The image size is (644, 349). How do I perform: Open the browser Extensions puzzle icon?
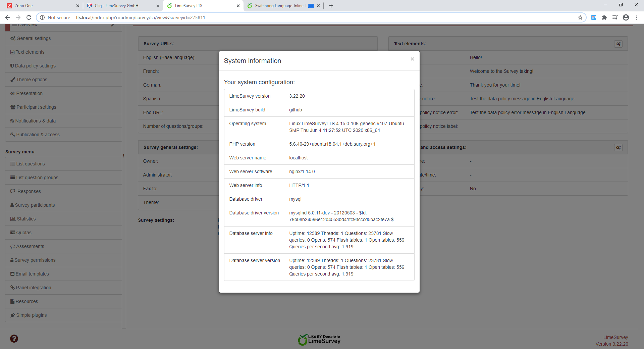(604, 17)
